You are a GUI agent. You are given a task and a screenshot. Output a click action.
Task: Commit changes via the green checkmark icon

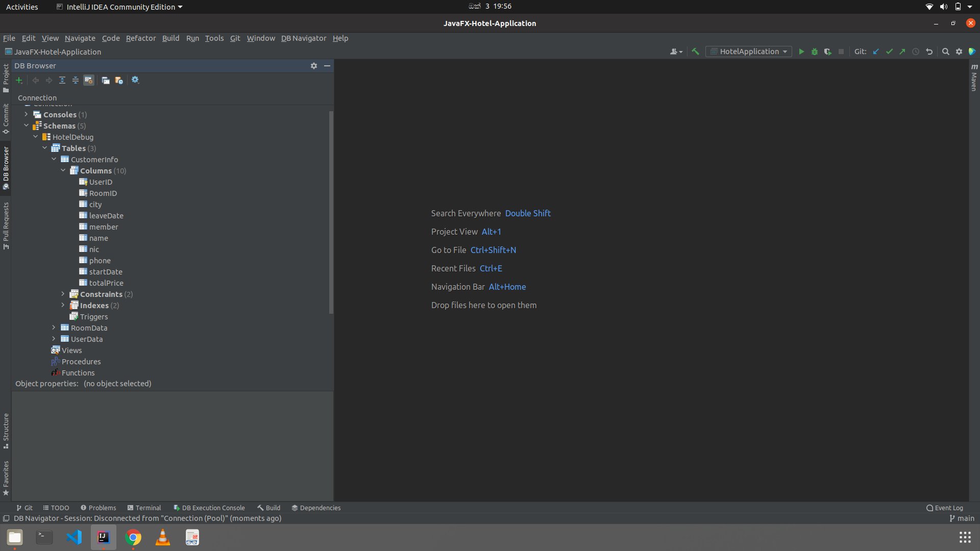[x=890, y=51]
